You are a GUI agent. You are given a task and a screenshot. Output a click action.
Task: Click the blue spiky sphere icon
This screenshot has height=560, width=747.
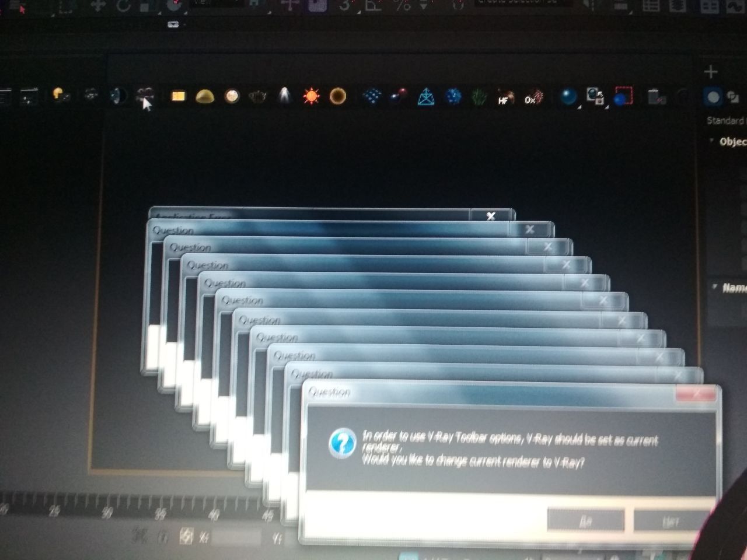coord(453,96)
